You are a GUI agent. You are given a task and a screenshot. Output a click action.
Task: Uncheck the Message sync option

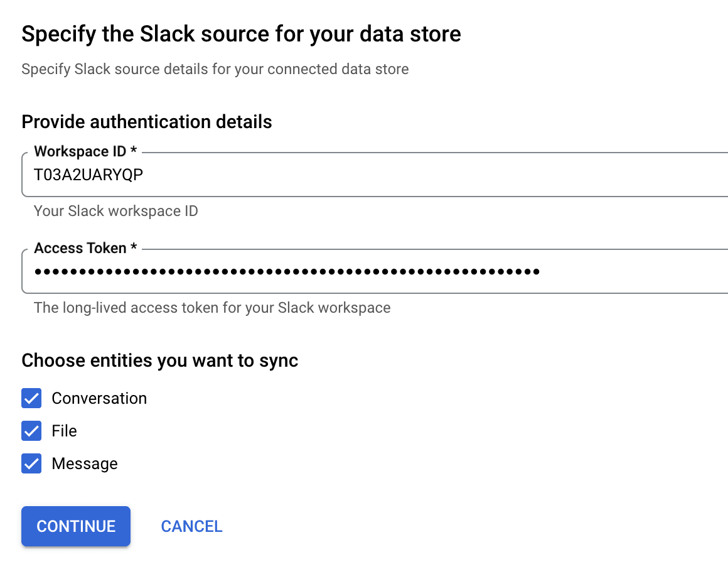31,463
